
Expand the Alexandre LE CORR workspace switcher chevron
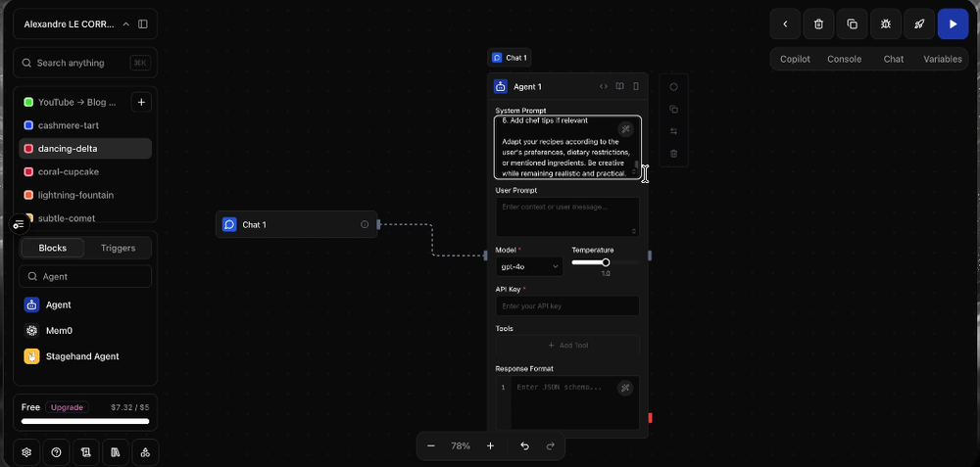tap(126, 24)
